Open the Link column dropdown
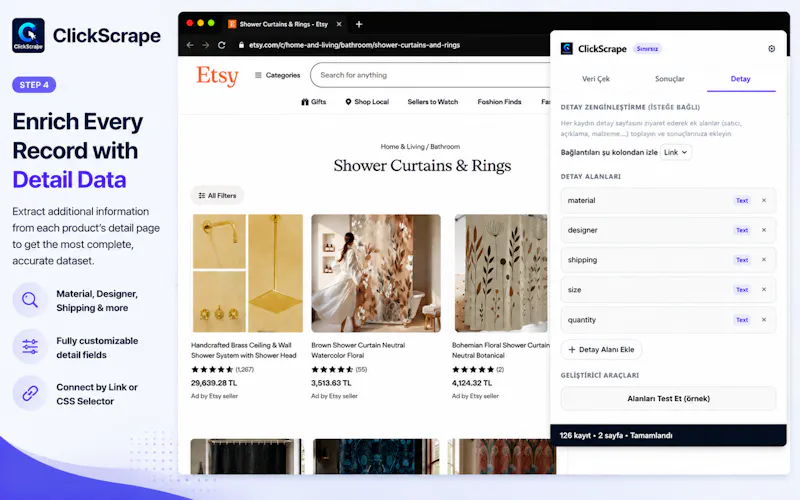 [x=676, y=152]
